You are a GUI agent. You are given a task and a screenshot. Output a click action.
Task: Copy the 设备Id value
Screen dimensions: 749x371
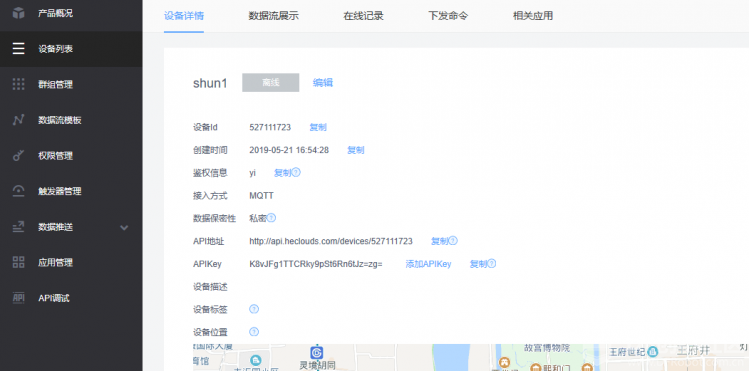pos(318,127)
